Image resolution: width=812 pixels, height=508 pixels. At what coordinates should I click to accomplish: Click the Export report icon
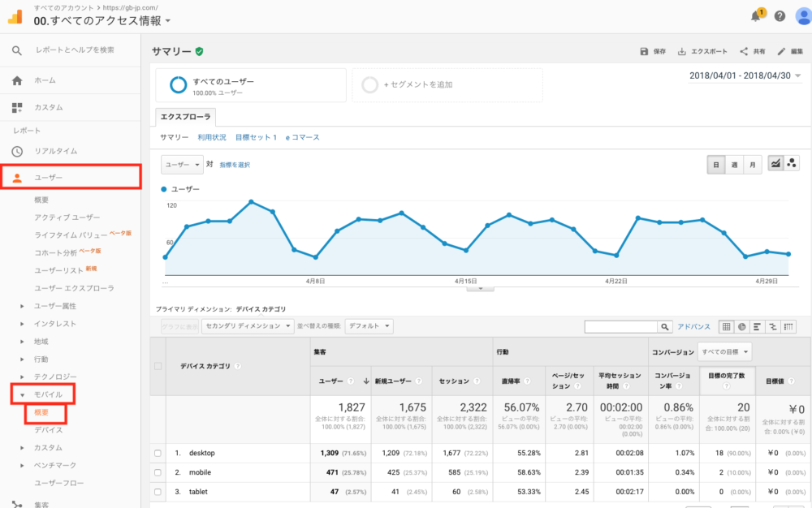coord(682,51)
